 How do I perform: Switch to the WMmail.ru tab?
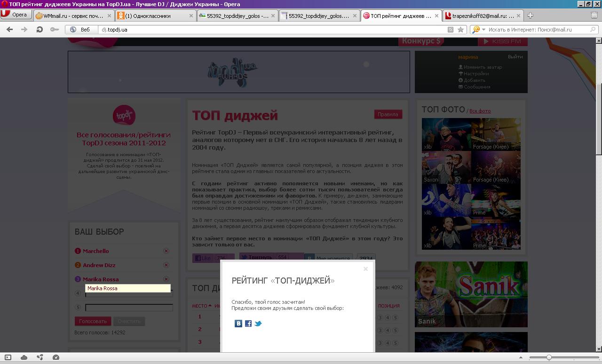tap(73, 16)
